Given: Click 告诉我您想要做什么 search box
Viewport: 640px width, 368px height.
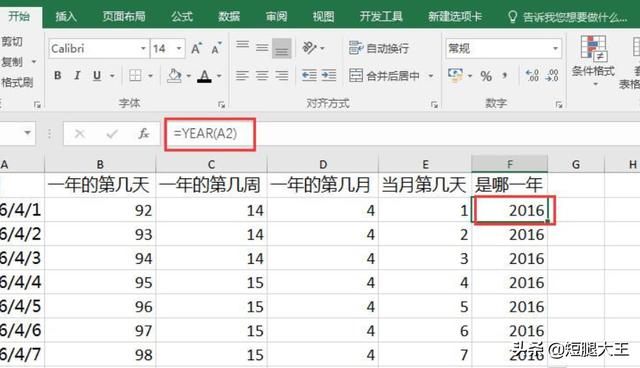Looking at the screenshot, I should click(568, 17).
